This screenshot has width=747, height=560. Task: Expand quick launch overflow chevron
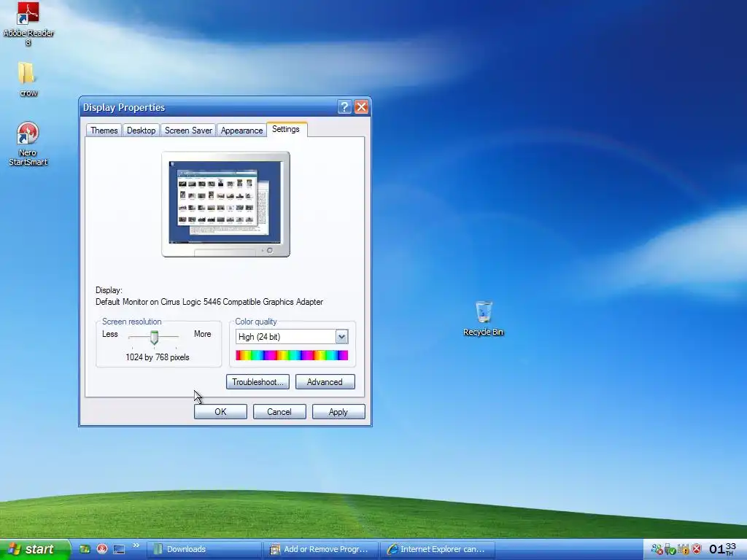click(136, 545)
